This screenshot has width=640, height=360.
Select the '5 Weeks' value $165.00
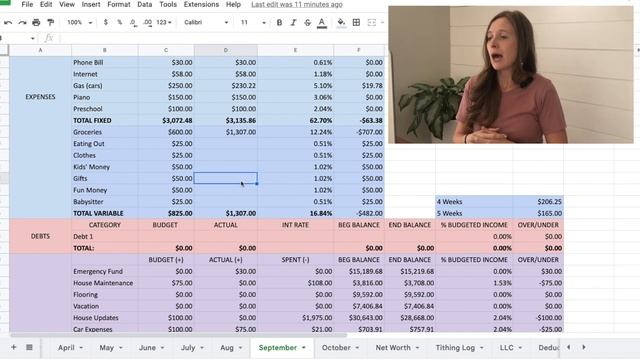coord(538,213)
